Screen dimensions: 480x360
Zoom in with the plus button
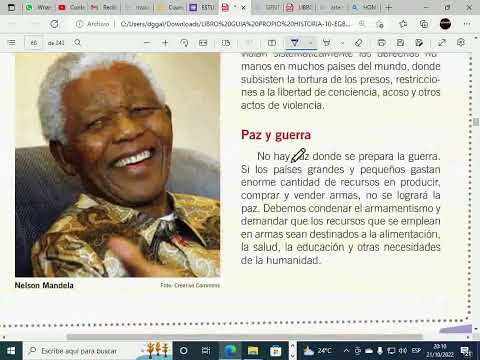[165, 43]
